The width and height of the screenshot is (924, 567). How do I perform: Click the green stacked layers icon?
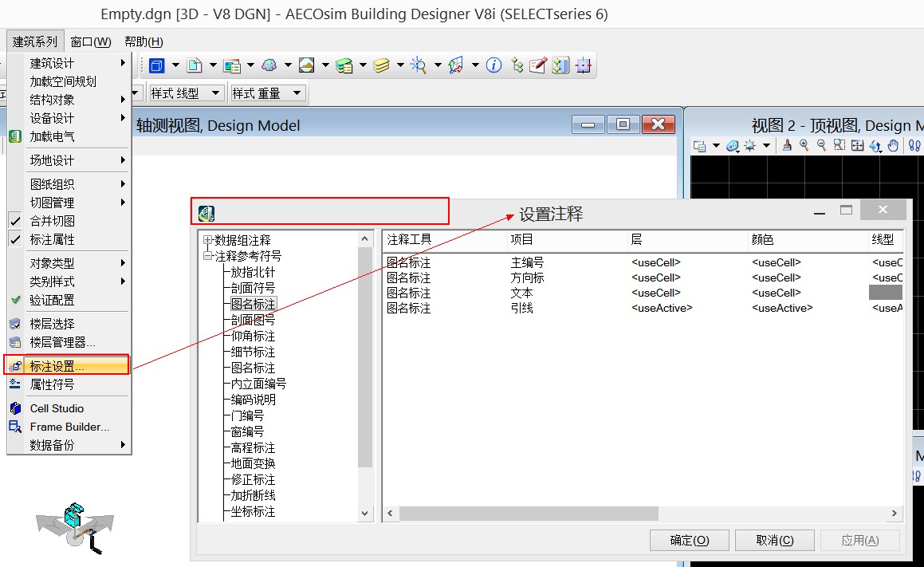pyautogui.click(x=344, y=65)
